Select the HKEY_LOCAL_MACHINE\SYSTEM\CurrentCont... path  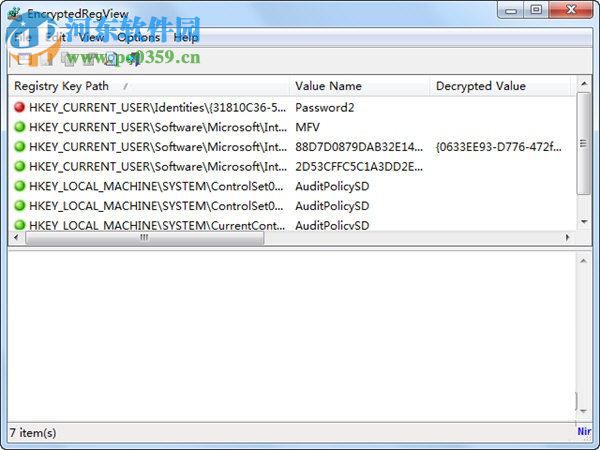tap(157, 225)
